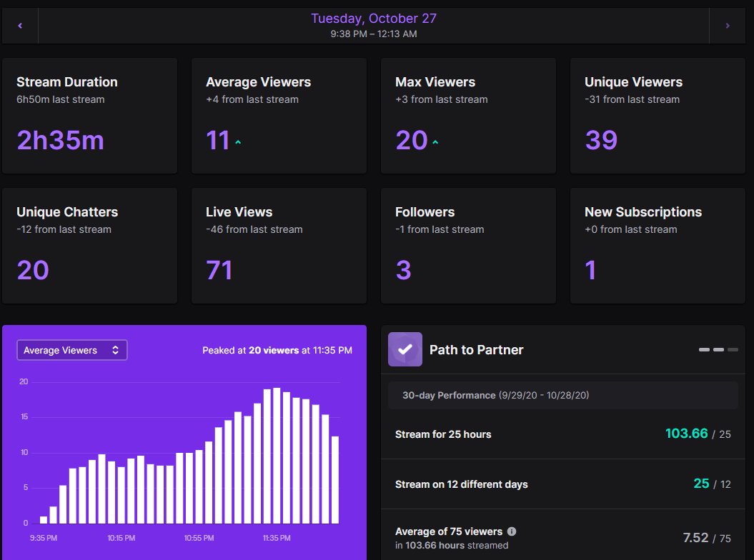Viewport: 754px width, 560px height.
Task: Click the Path to Partner checkmark badge
Action: 404,349
